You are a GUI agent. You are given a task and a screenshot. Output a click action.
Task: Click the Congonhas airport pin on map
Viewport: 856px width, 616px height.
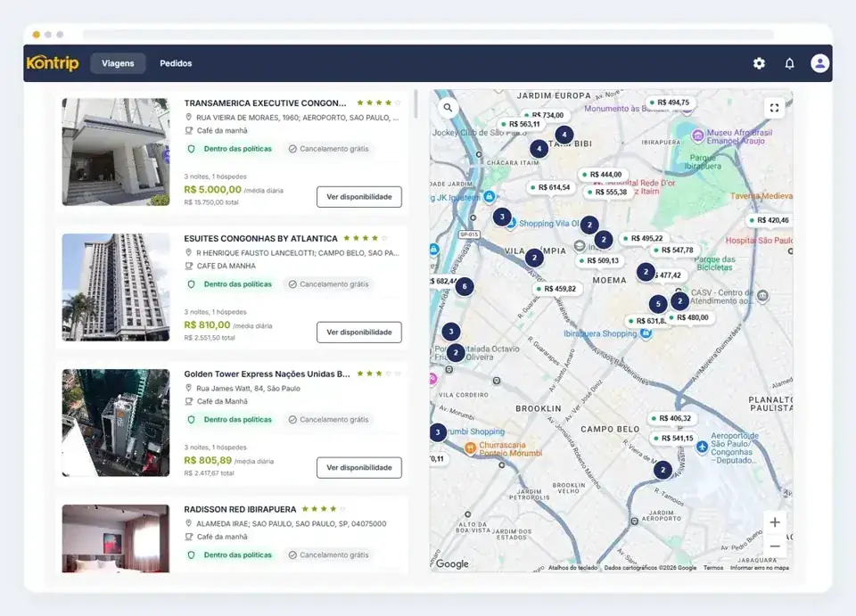(702, 447)
